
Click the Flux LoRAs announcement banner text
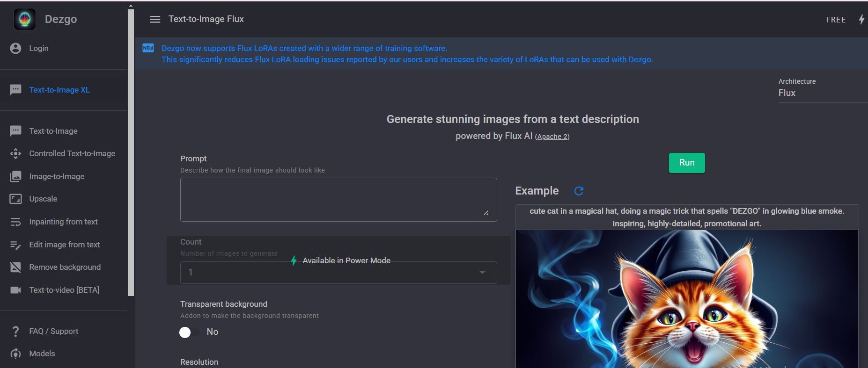[407, 54]
